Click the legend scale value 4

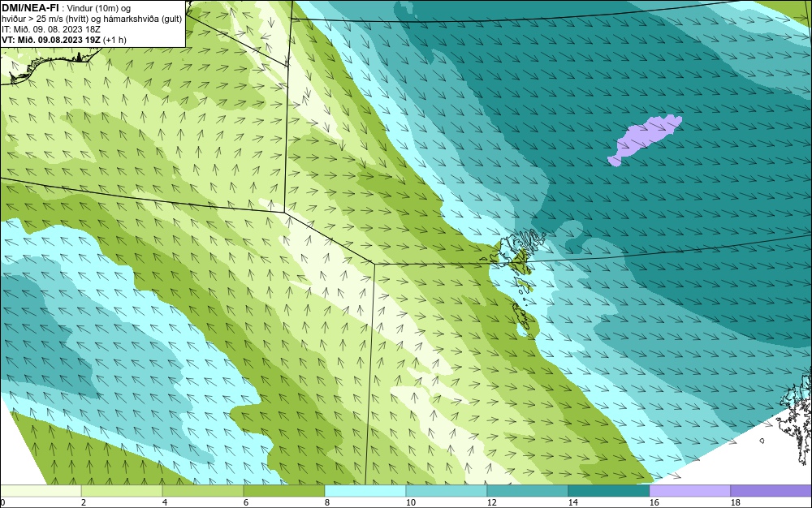pos(165,502)
